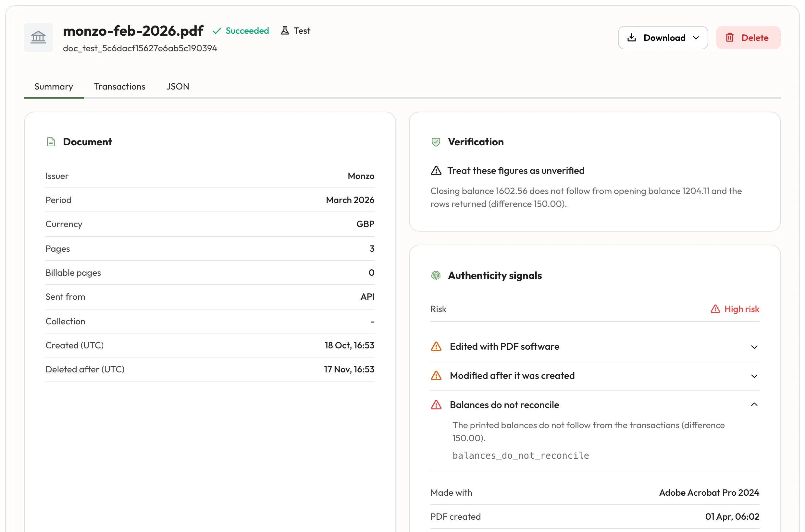Image resolution: width=805 pixels, height=532 pixels.
Task: Click warning icon beside Modified after it was created
Action: pyautogui.click(x=436, y=376)
